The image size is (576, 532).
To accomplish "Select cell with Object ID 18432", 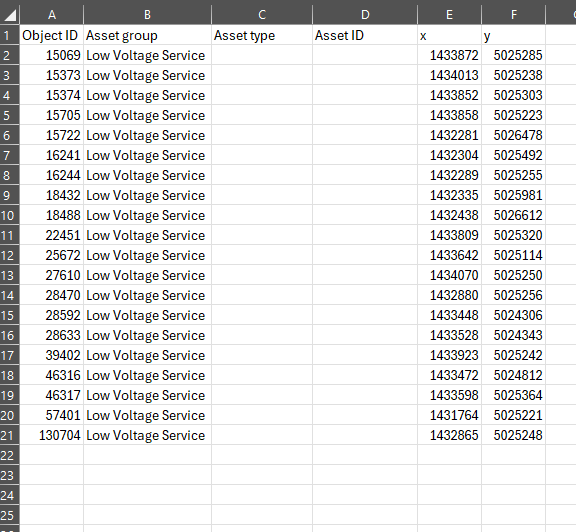I will [x=51, y=195].
